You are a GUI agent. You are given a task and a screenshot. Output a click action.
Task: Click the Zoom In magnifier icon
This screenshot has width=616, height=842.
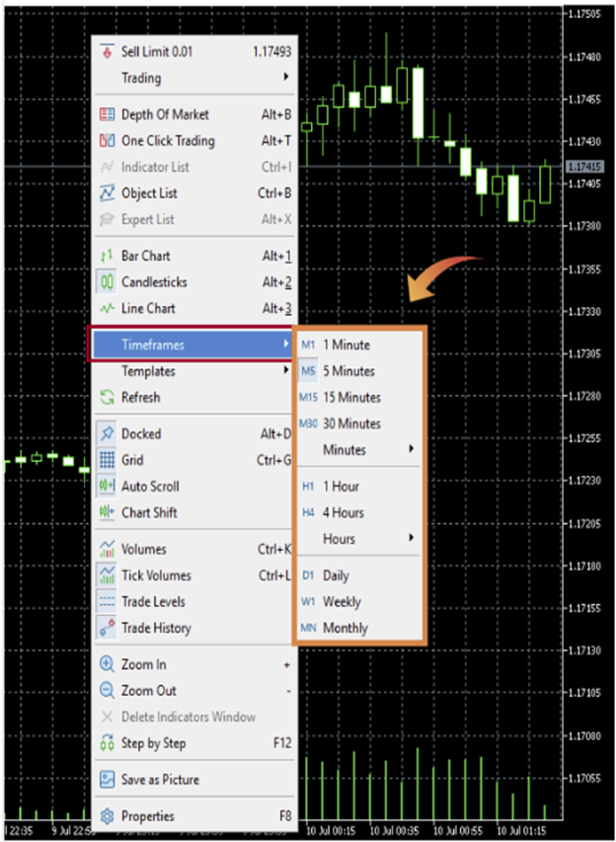(108, 664)
